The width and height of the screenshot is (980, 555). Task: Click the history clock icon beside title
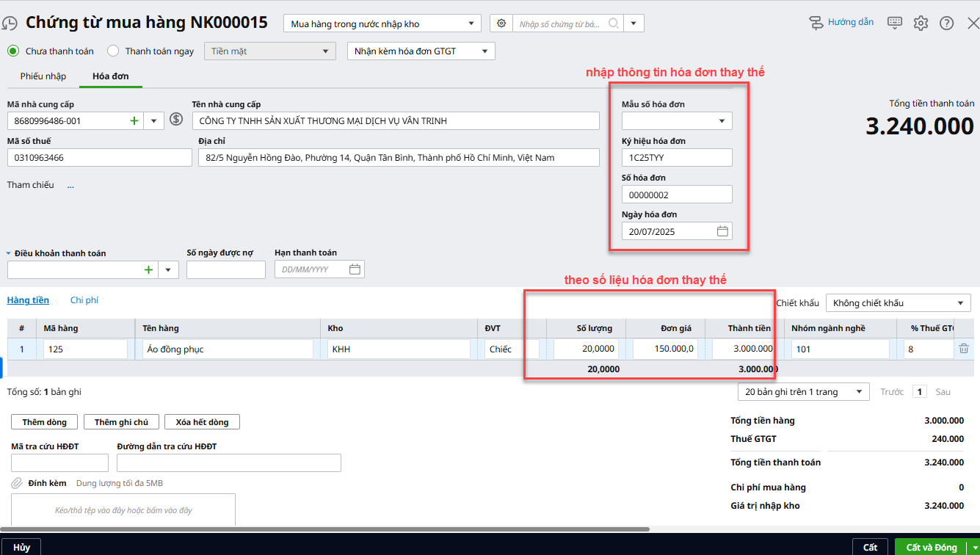(x=9, y=23)
